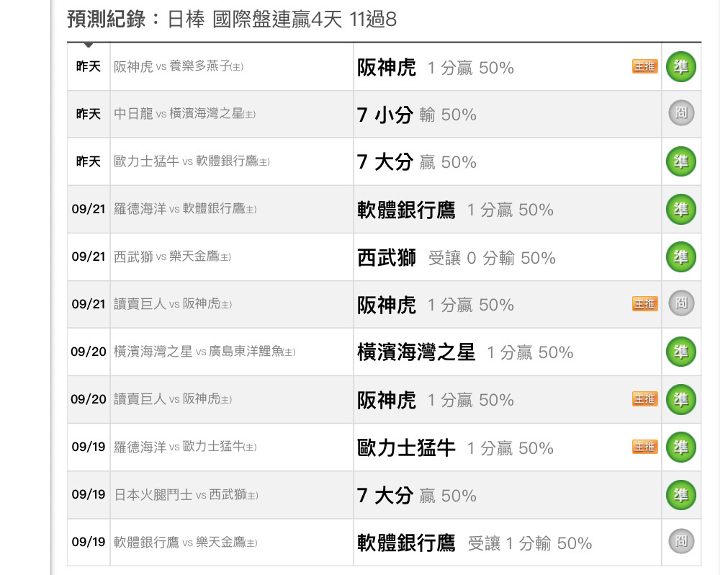
Task: Click the 主推 badge in the 昨天 阪神虎 row
Action: [645, 67]
